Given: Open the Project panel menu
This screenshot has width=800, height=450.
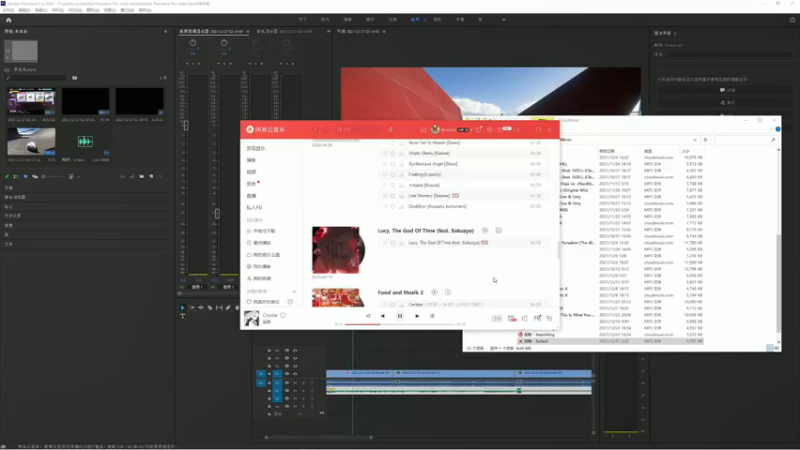Looking at the screenshot, I should (x=165, y=32).
